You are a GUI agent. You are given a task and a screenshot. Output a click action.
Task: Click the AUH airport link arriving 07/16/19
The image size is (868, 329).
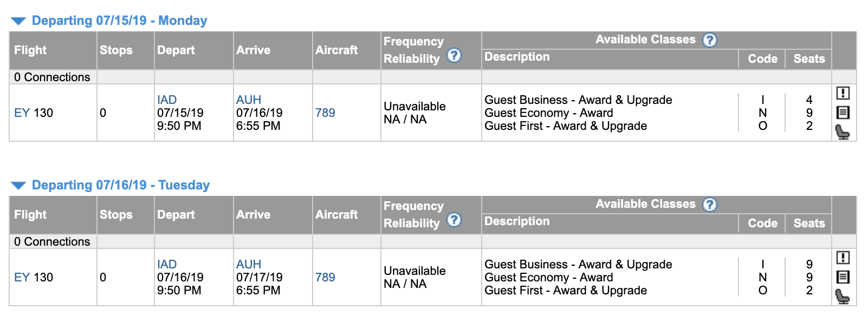click(249, 100)
